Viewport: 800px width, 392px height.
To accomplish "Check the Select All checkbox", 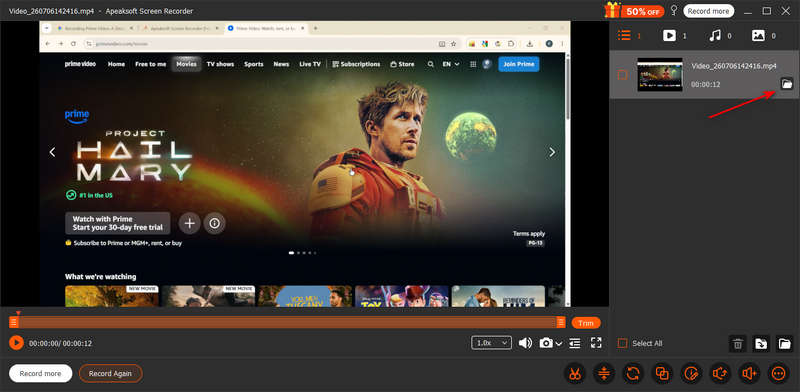I will pos(622,344).
